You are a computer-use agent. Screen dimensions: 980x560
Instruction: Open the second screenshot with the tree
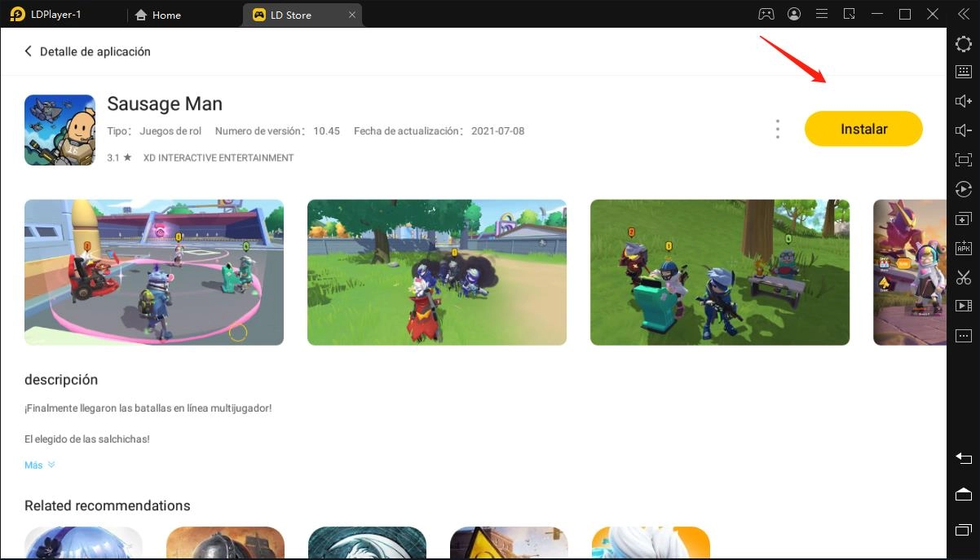coord(437,272)
